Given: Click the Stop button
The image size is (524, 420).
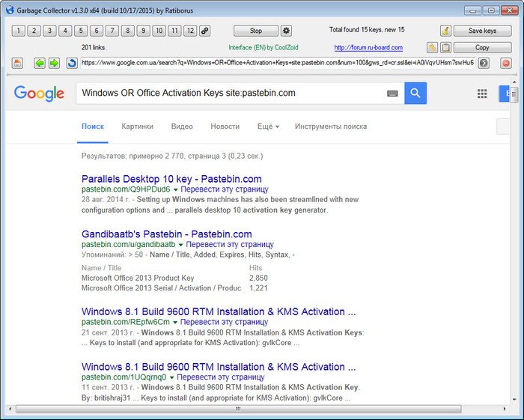Looking at the screenshot, I should (x=256, y=31).
